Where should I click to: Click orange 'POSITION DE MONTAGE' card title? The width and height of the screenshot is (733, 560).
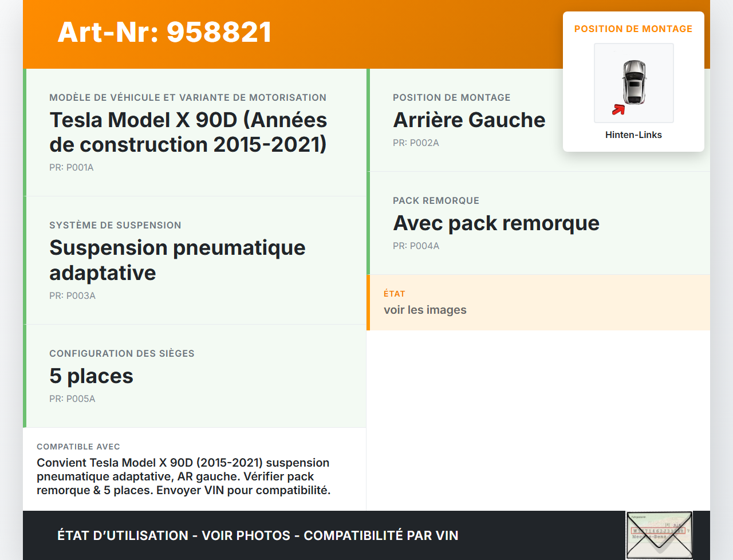[x=633, y=29]
